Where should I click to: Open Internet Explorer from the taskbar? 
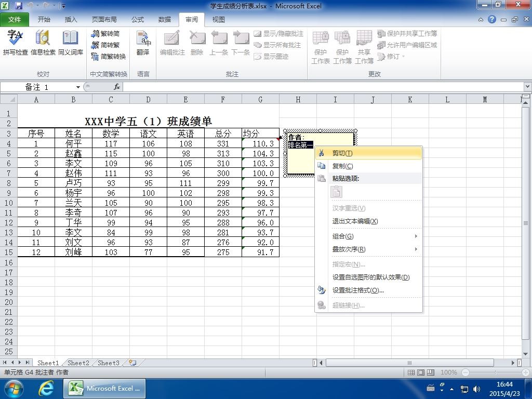tap(46, 389)
